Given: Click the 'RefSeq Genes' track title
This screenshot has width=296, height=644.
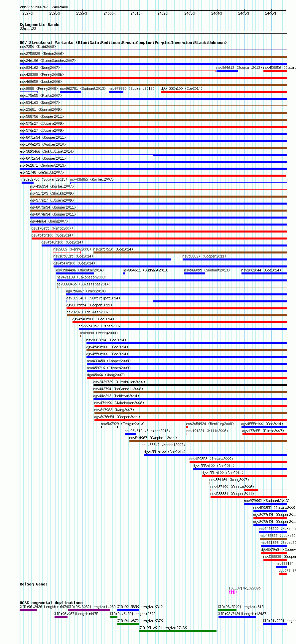Looking at the screenshot, I should [x=34, y=584].
